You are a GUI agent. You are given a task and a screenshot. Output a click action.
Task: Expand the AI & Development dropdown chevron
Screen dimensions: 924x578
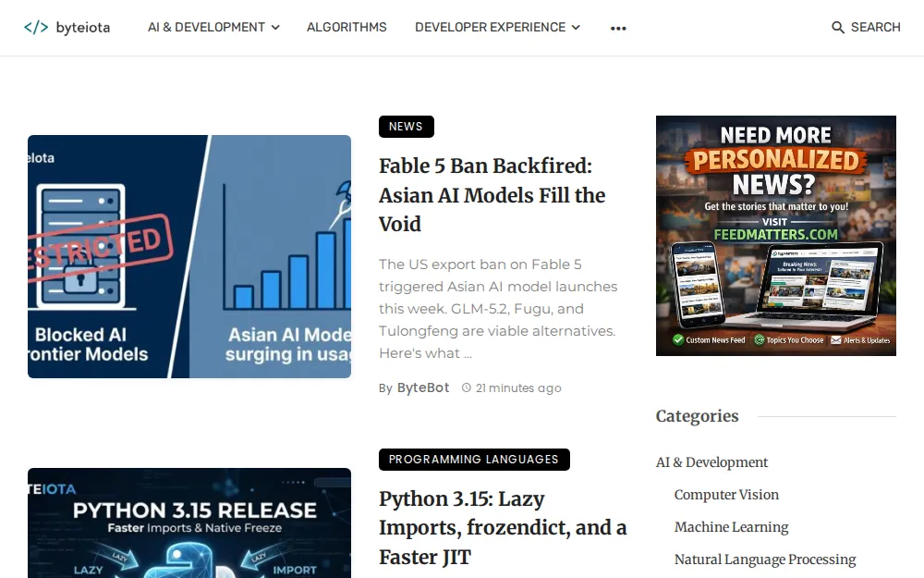(275, 28)
